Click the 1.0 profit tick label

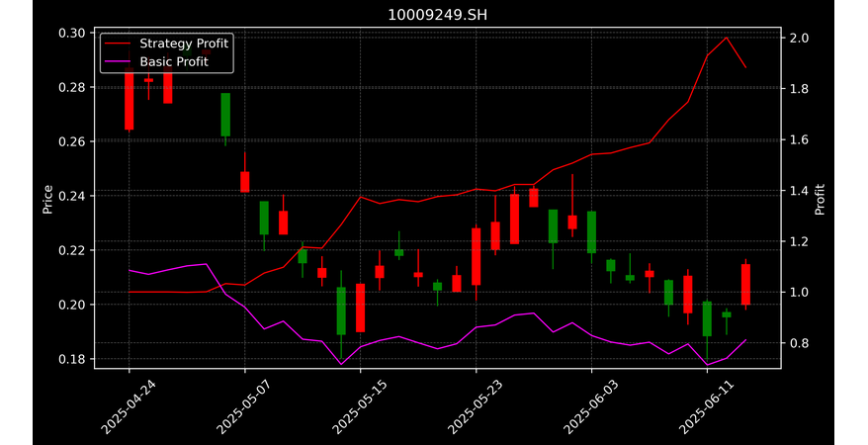point(799,293)
